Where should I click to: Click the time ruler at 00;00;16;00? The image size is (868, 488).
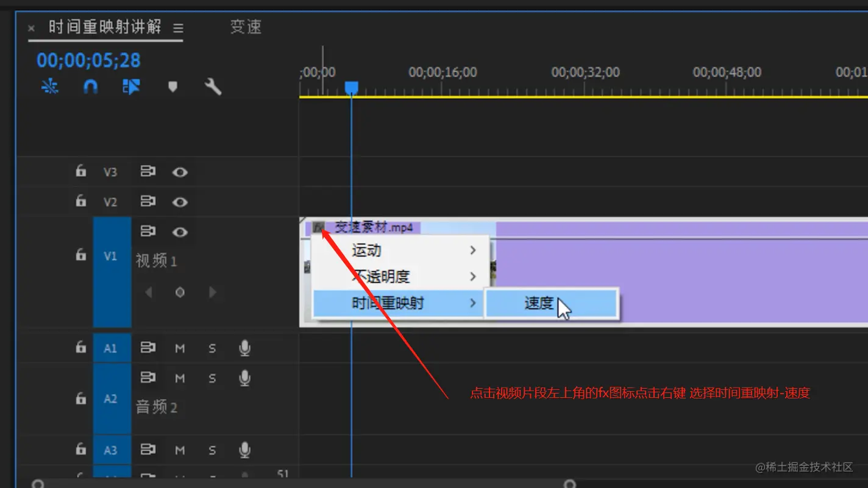pyautogui.click(x=443, y=72)
